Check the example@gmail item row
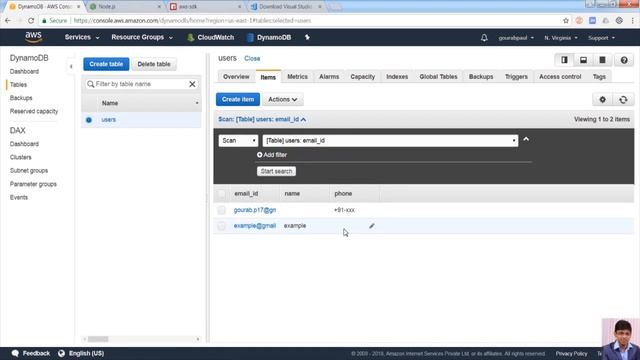 [221, 226]
